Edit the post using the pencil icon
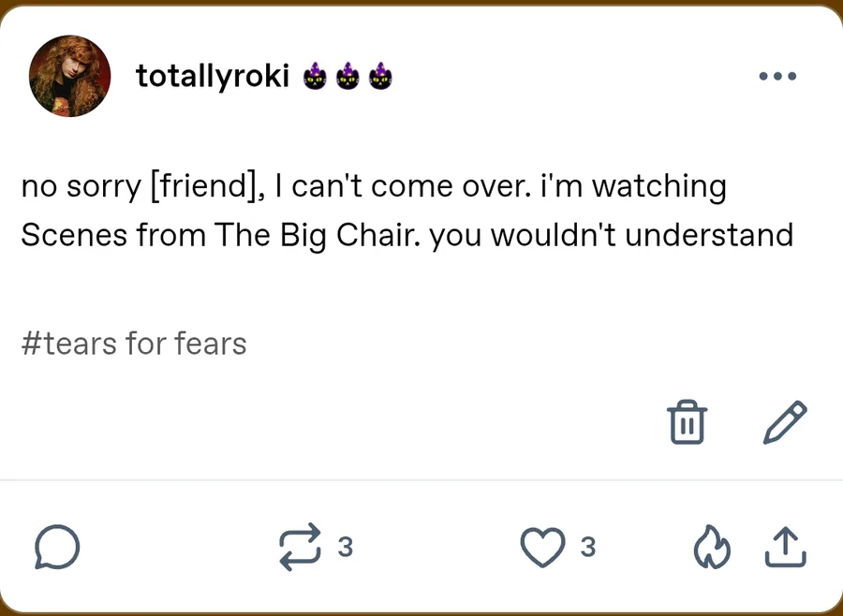Screen dimensions: 843x616 click(x=785, y=421)
